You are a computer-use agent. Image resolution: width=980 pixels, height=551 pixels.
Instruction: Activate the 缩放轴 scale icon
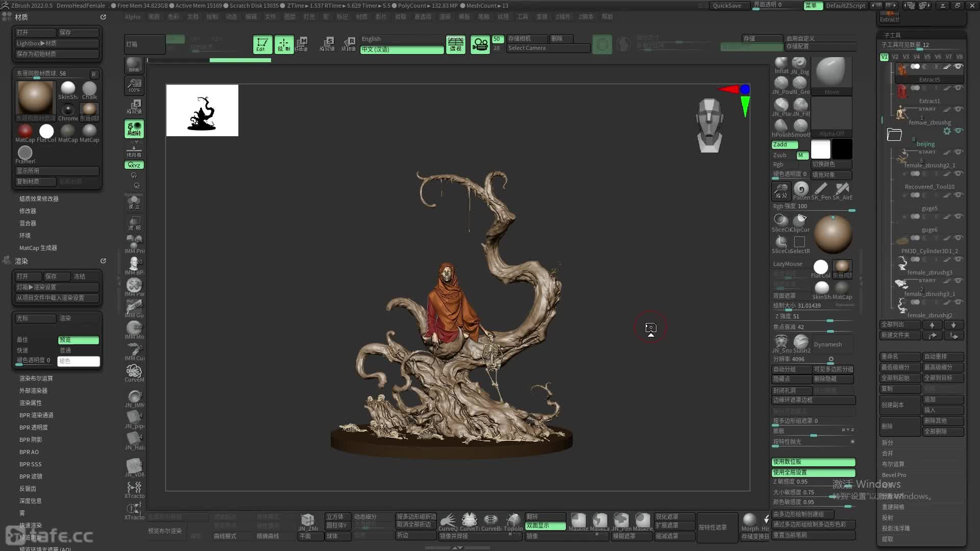click(x=327, y=44)
